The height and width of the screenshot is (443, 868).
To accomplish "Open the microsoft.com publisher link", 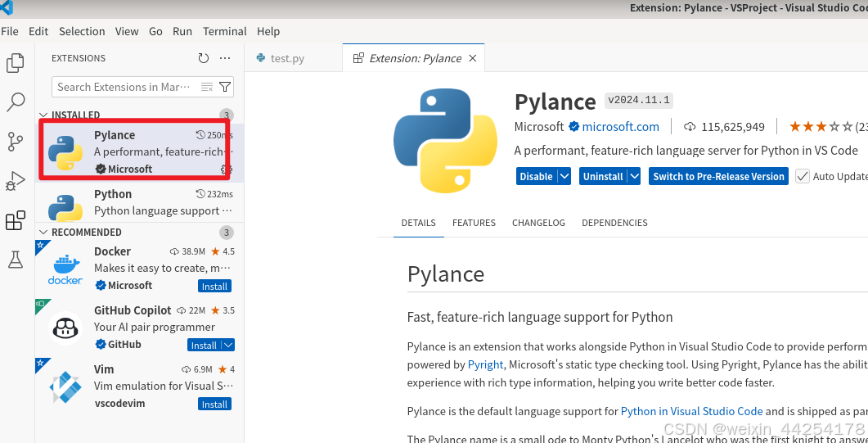I will pos(621,127).
